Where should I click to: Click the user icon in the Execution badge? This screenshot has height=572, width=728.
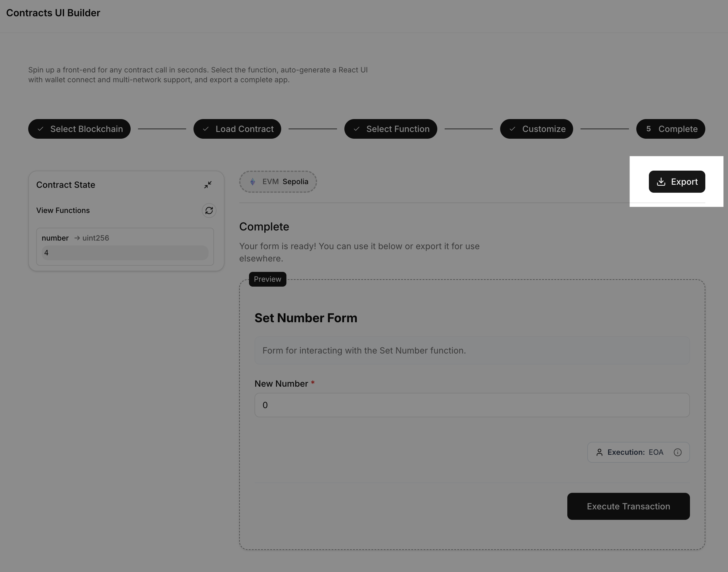coord(600,452)
